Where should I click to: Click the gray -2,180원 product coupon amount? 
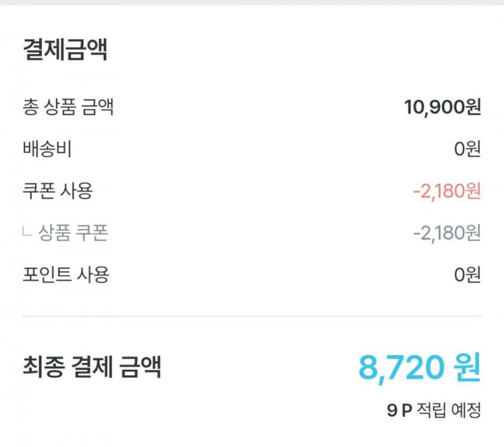tap(447, 233)
